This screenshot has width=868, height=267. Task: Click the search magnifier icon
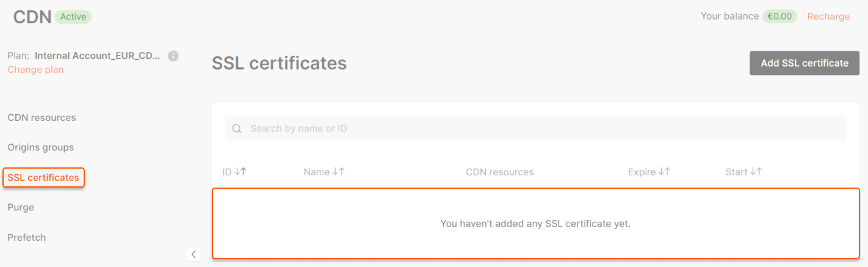(237, 129)
